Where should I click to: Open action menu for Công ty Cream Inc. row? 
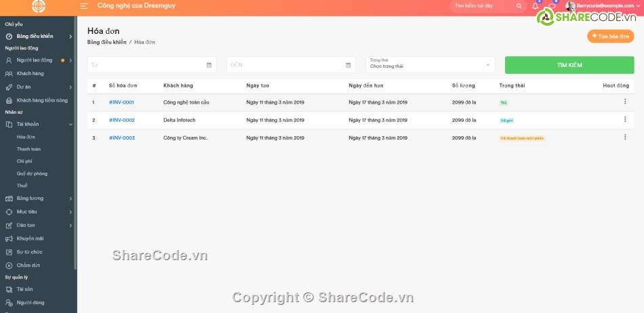(x=625, y=137)
